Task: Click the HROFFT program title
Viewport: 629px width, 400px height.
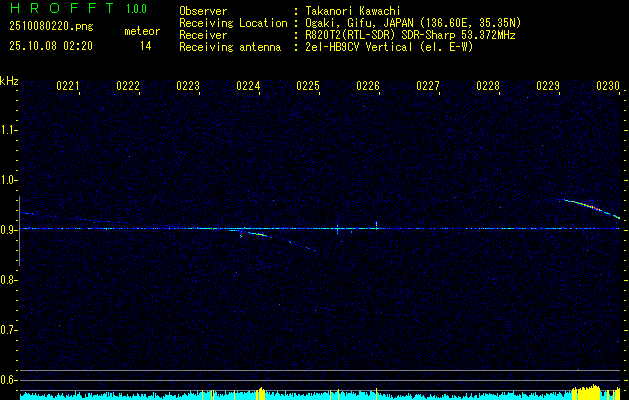Action: [62, 8]
